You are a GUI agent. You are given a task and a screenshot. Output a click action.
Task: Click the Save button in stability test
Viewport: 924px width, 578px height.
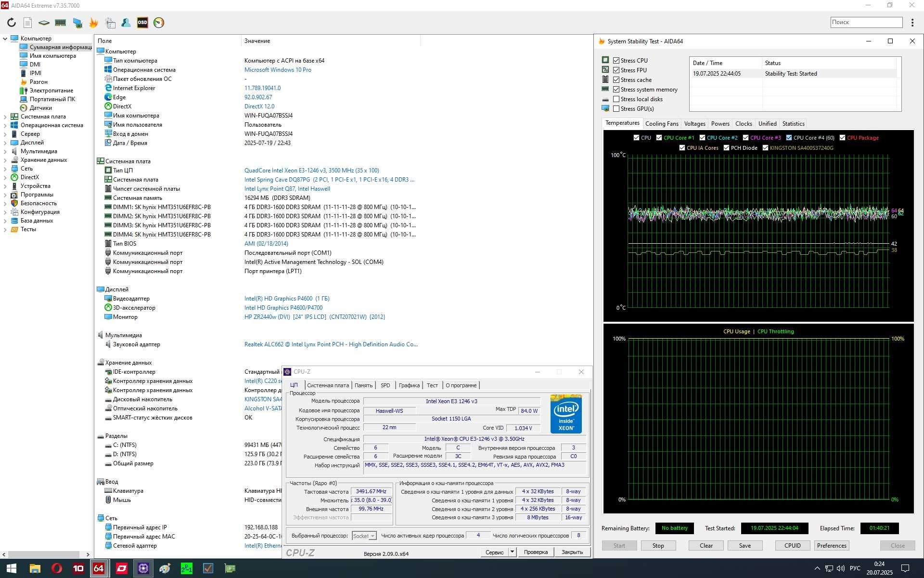(744, 545)
